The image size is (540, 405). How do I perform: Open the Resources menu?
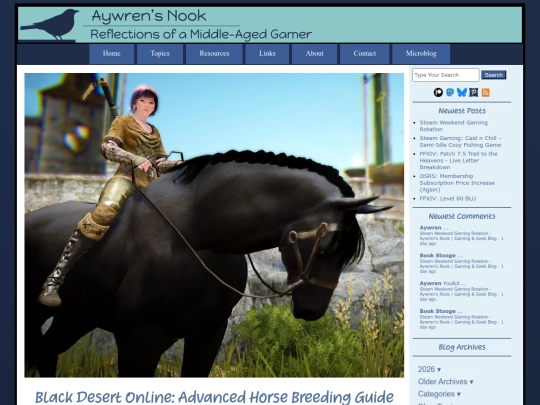214,53
